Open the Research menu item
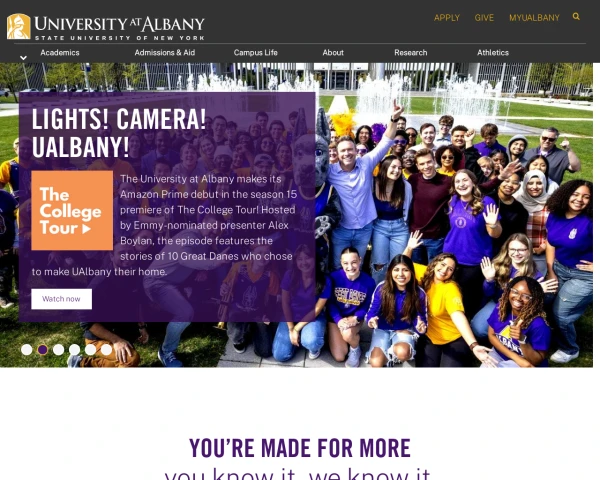The height and width of the screenshot is (480, 600). 411,53
